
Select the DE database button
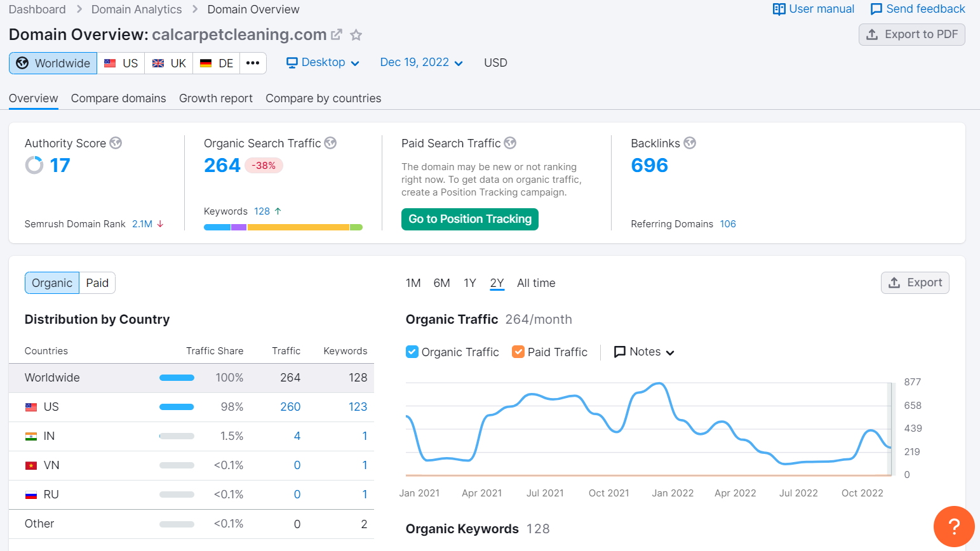click(x=217, y=63)
